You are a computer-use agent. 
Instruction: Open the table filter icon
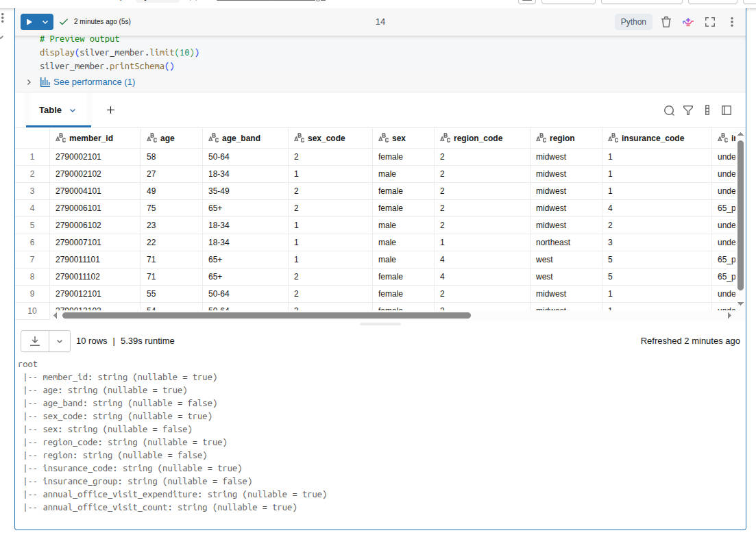point(688,110)
